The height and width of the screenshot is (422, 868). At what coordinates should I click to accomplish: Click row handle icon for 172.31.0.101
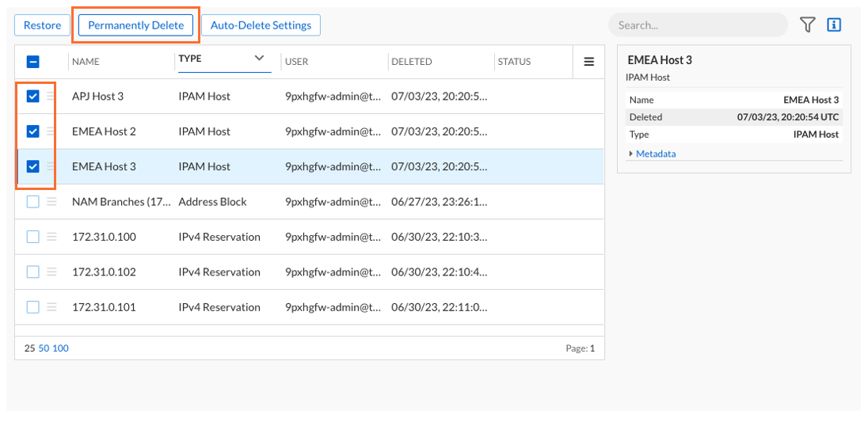[51, 307]
